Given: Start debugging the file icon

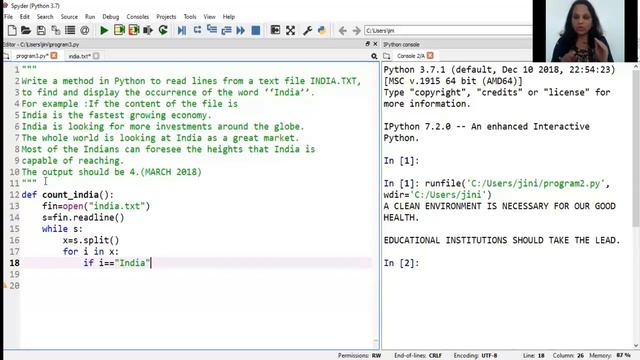Looking at the screenshot, I should (182, 30).
